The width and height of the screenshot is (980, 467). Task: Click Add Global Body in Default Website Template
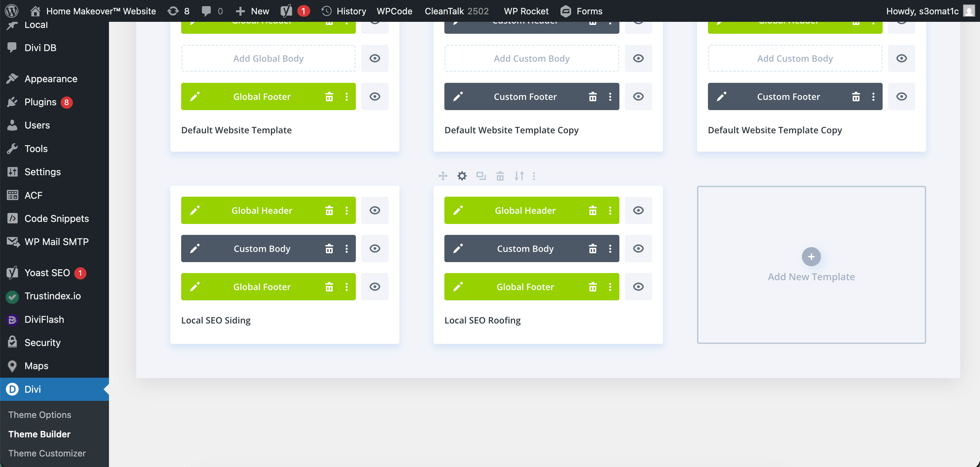[268, 58]
